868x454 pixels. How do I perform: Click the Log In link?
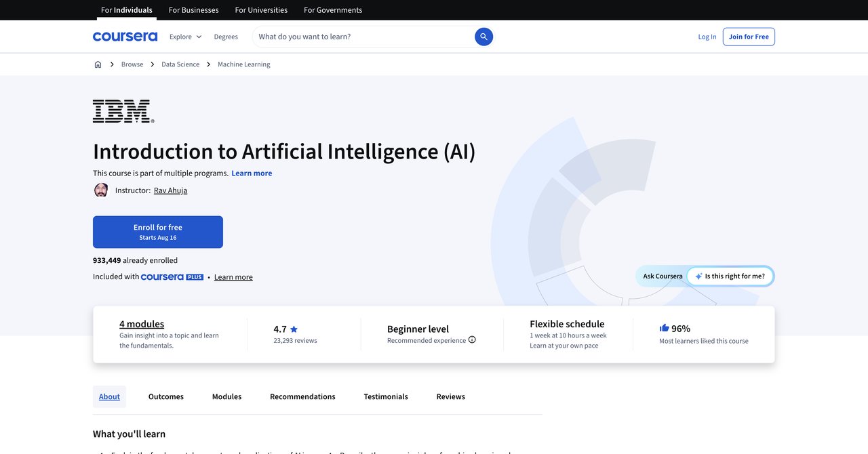707,37
